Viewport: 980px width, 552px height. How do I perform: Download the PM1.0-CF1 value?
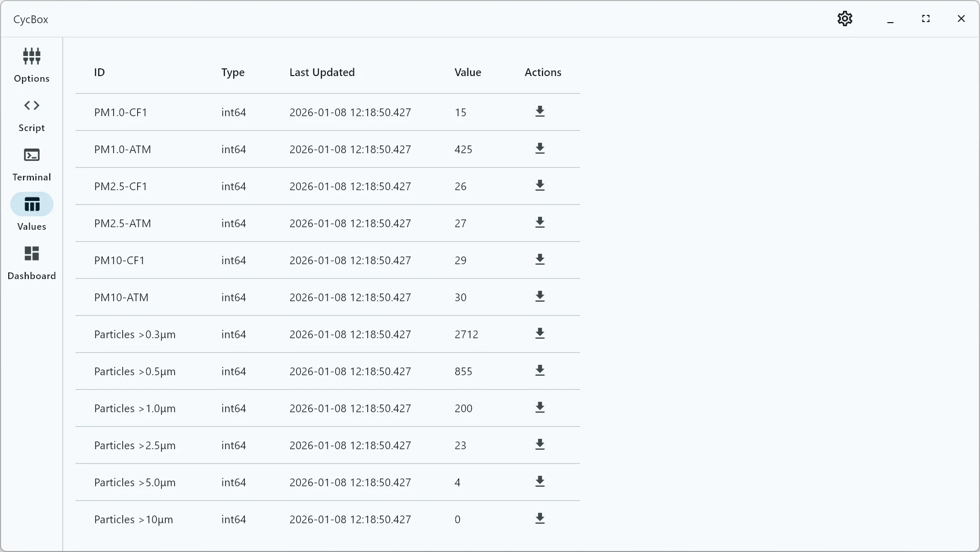tap(539, 112)
